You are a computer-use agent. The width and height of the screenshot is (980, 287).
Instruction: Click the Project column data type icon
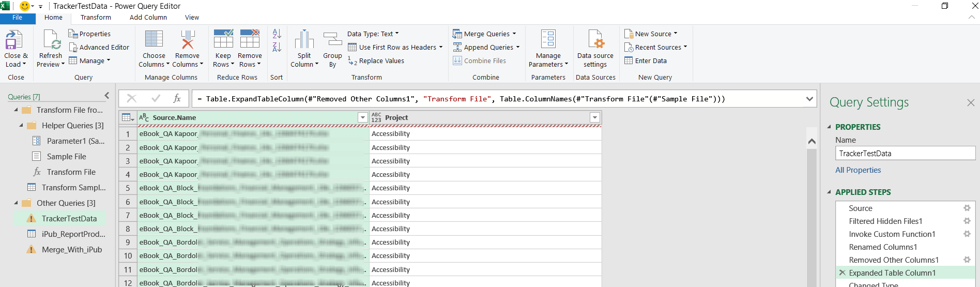(x=376, y=117)
